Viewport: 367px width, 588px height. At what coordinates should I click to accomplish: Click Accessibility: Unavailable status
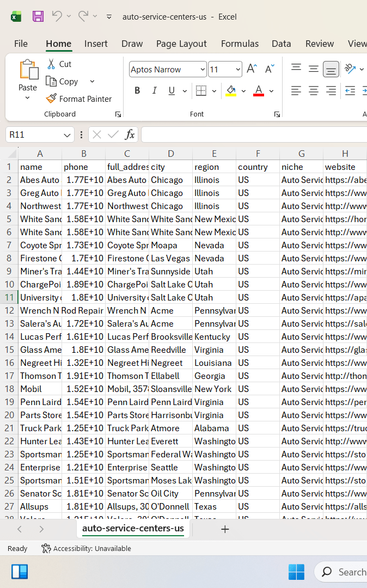coord(86,548)
